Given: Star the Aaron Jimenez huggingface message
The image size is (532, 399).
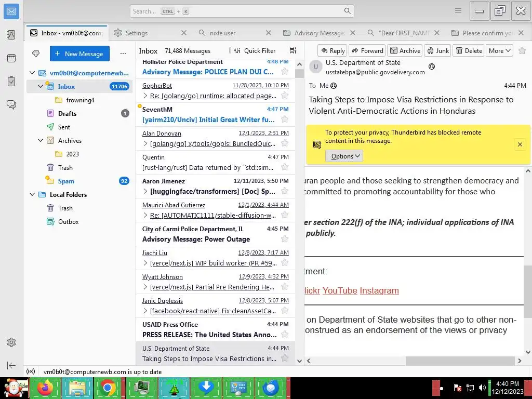Looking at the screenshot, I should [285, 191].
